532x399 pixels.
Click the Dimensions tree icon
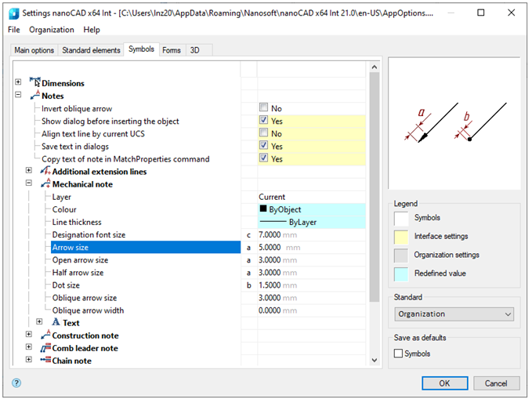tap(34, 82)
